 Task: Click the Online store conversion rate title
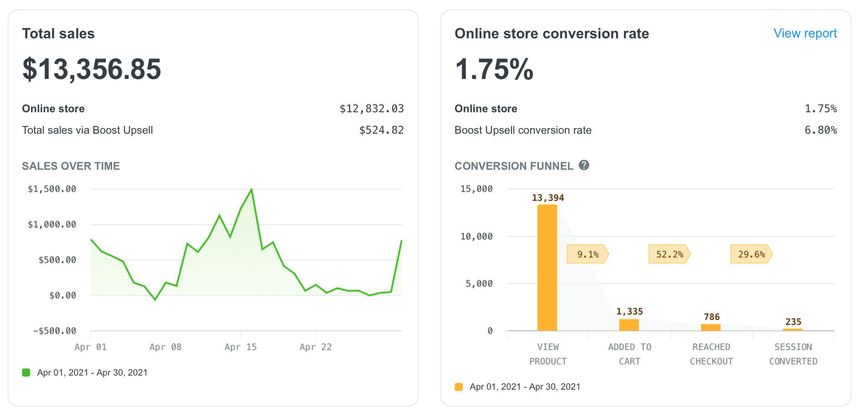[552, 33]
